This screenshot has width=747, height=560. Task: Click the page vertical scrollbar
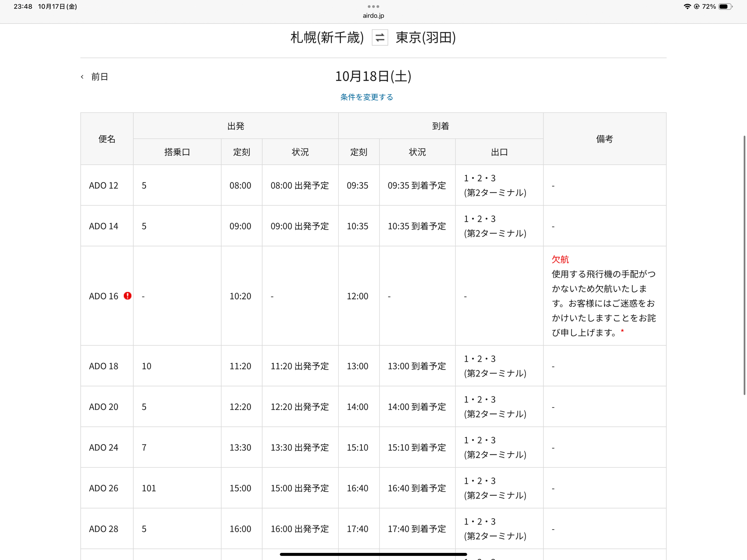pos(744,265)
